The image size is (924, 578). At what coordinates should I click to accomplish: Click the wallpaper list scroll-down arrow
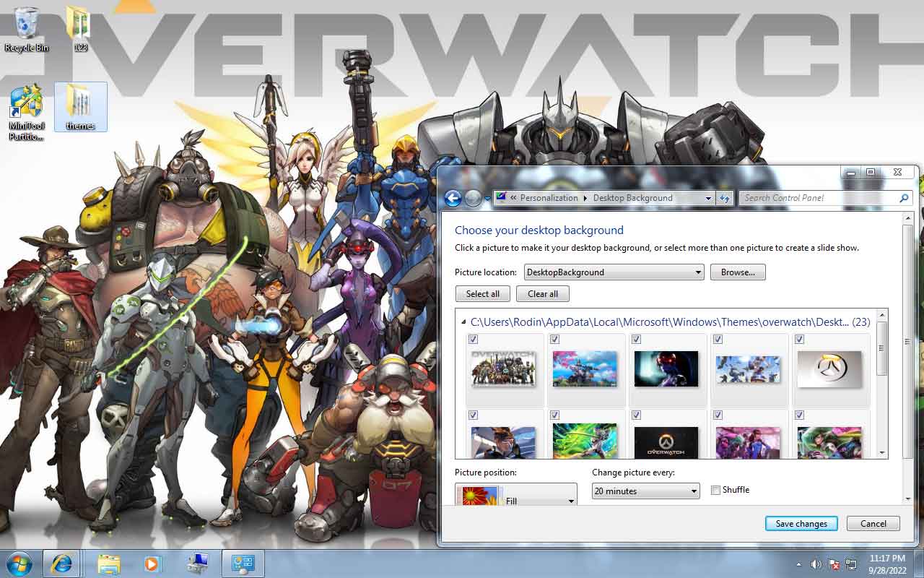tap(881, 453)
